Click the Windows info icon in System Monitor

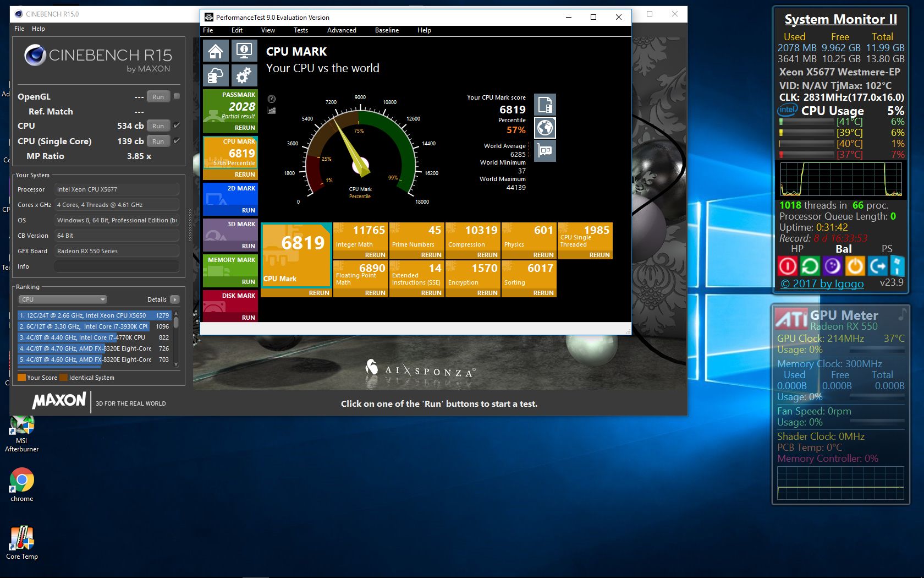coord(897,266)
